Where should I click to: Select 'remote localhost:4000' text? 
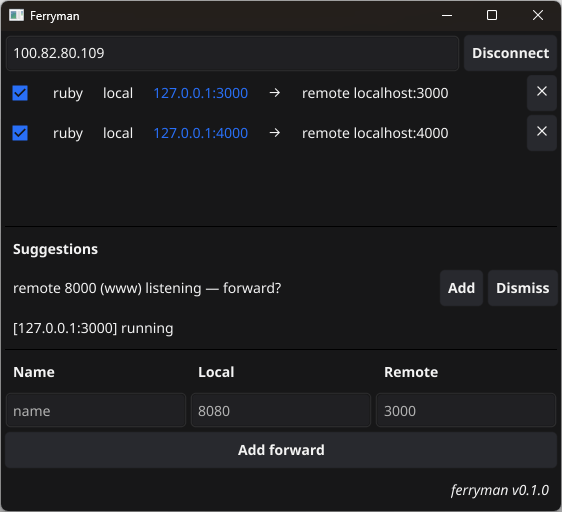pyautogui.click(x=375, y=133)
